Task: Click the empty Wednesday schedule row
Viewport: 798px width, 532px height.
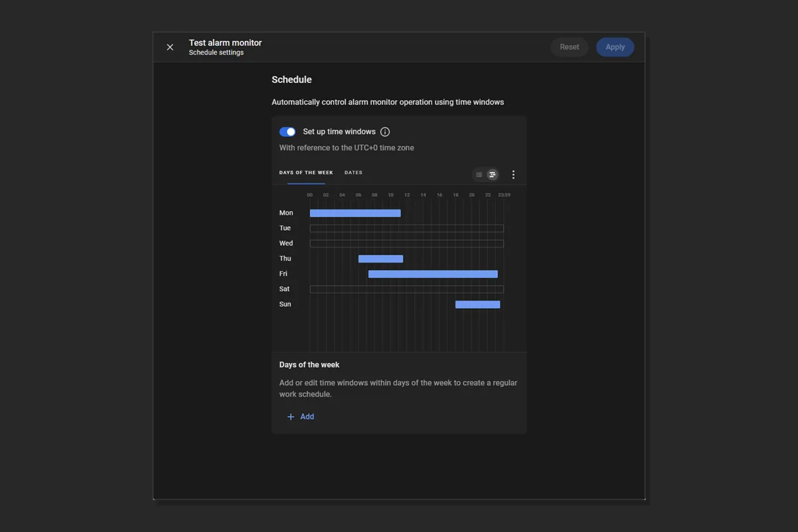Action: tap(406, 243)
